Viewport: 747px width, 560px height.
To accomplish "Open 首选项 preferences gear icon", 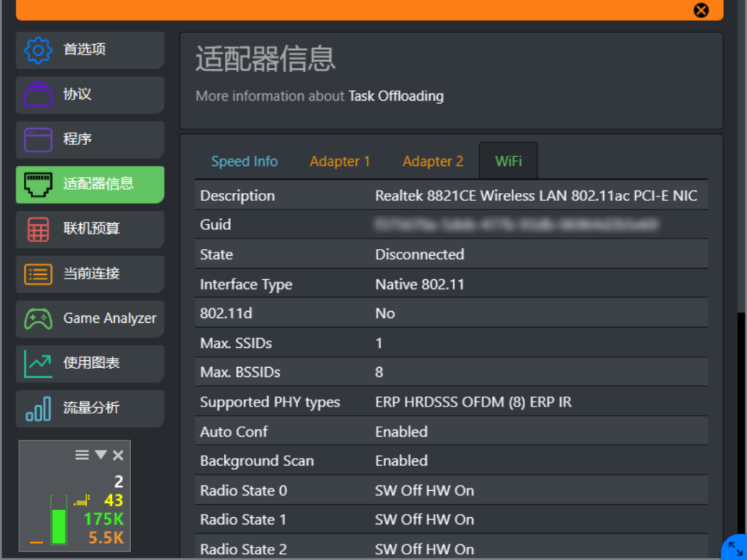I will [x=38, y=50].
